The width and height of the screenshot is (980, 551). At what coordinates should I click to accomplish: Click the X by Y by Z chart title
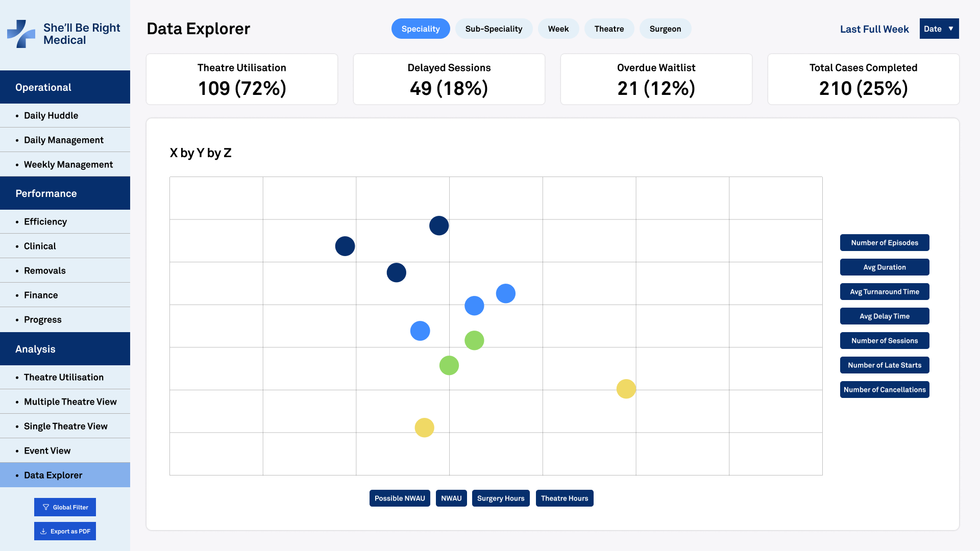(x=201, y=153)
